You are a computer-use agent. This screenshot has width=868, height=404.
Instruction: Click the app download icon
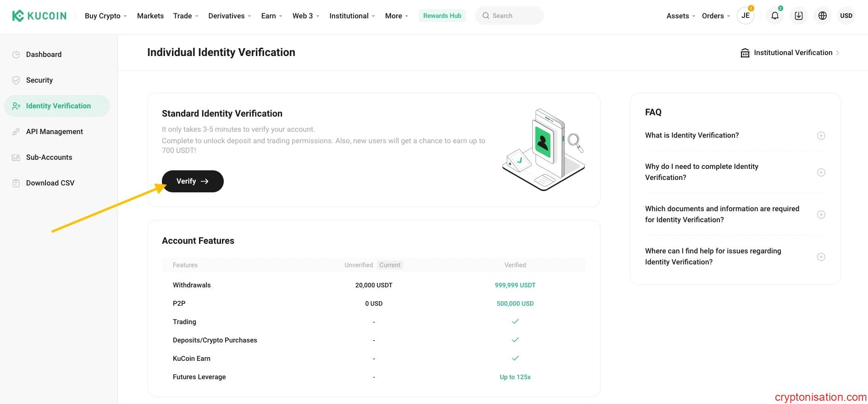click(798, 16)
